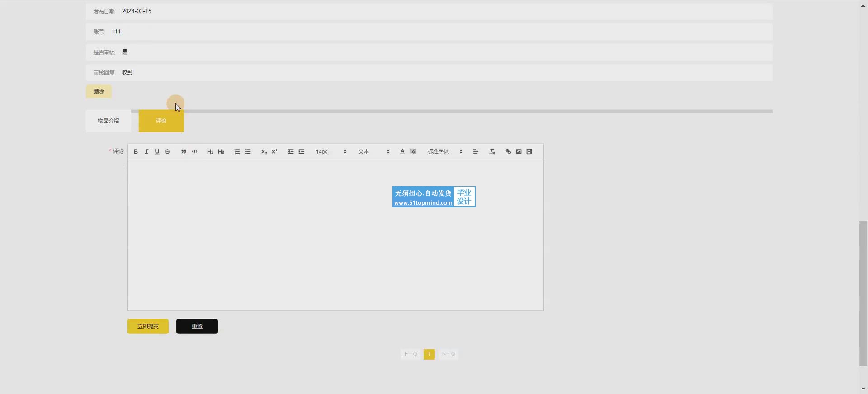Insert a code block
Image resolution: width=868 pixels, height=394 pixels.
194,152
